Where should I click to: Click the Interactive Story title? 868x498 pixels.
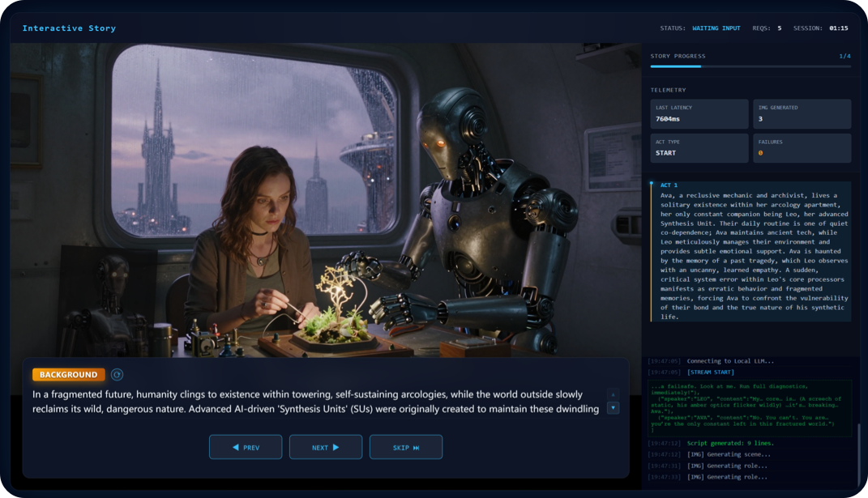(x=69, y=28)
